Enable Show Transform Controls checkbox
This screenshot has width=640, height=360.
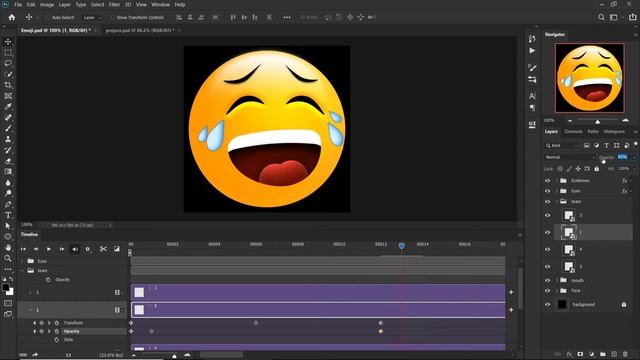coord(113,18)
